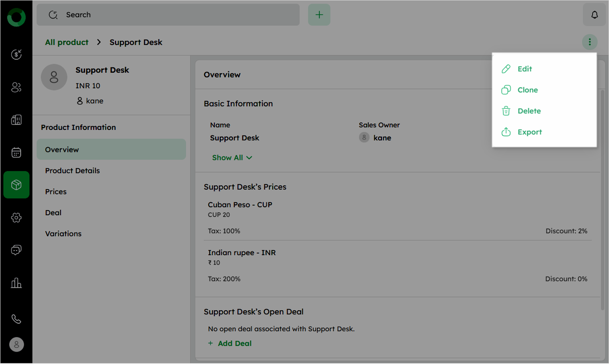Viewport: 609px width, 364px height.
Task: Choose Edit from the options menu
Action: pos(524,69)
